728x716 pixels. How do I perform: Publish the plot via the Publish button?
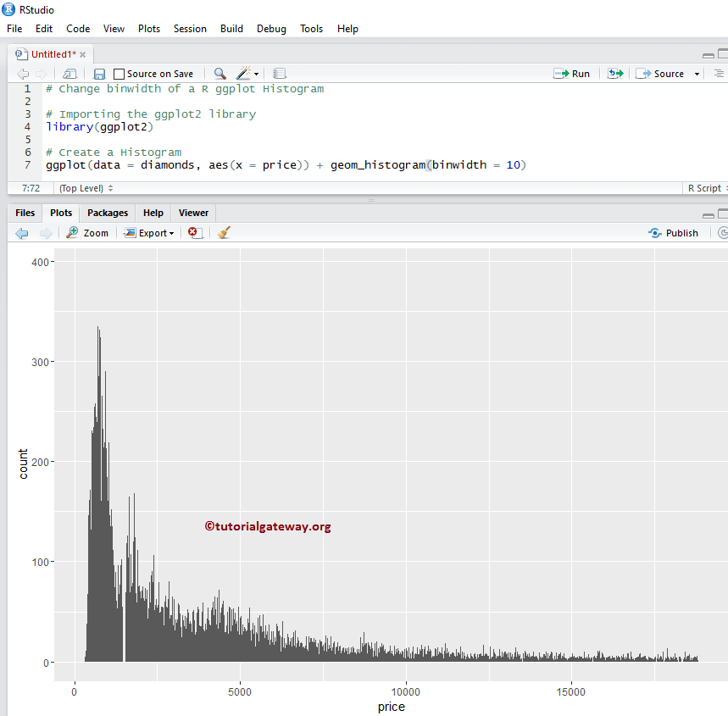674,232
